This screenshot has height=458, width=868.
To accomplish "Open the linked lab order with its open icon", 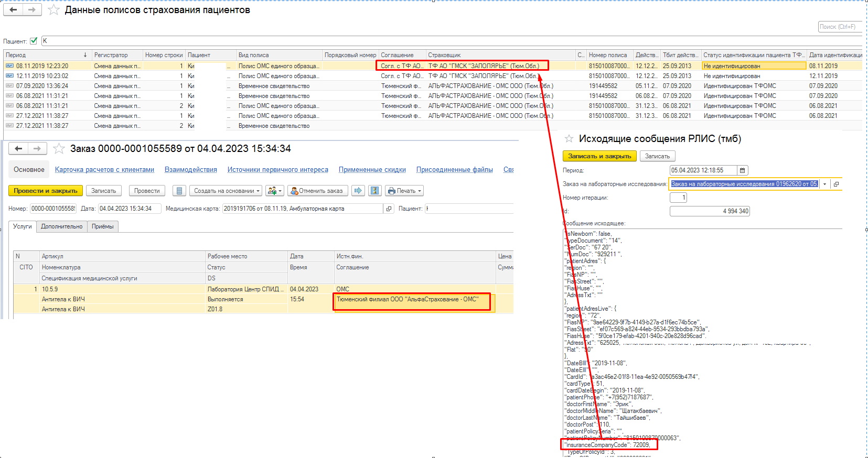I will (836, 184).
